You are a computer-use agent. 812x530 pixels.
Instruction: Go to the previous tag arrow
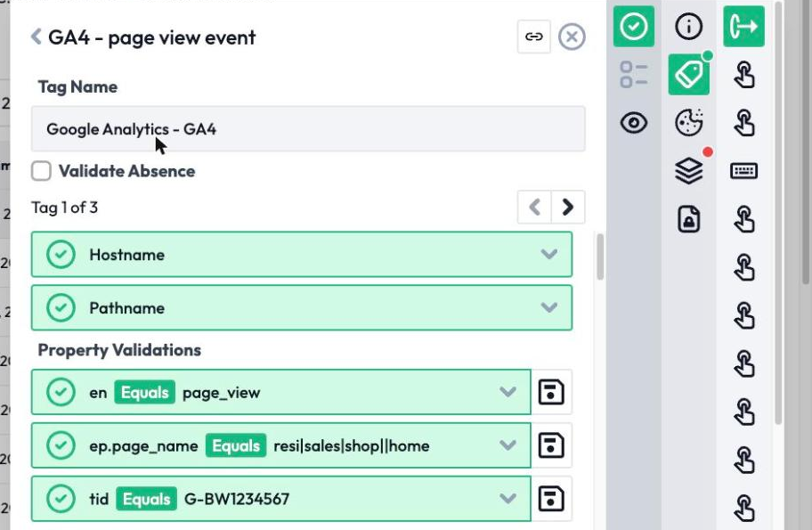tap(534, 208)
